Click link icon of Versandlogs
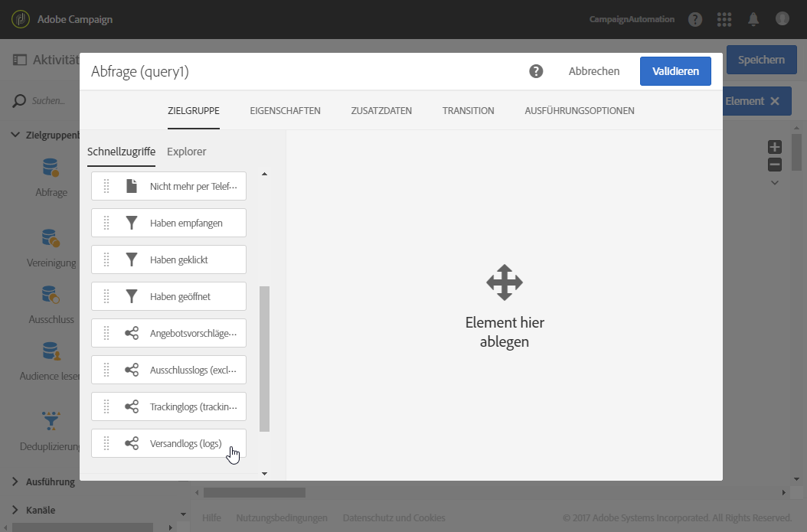This screenshot has height=532, width=807. 132,443
